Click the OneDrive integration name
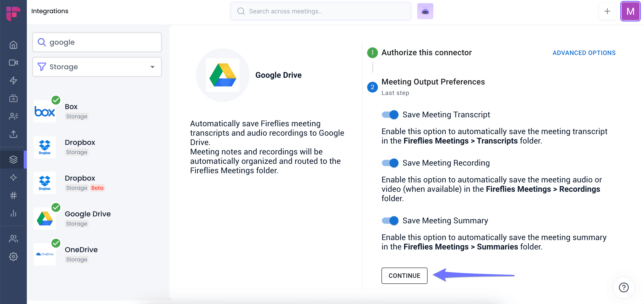 (81, 249)
